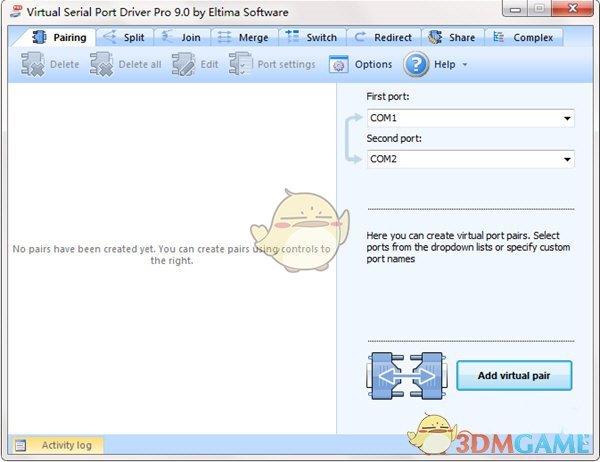The width and height of the screenshot is (600, 462).
Task: Click the 'Here you can create virtual port pairs' description
Action: point(468,247)
